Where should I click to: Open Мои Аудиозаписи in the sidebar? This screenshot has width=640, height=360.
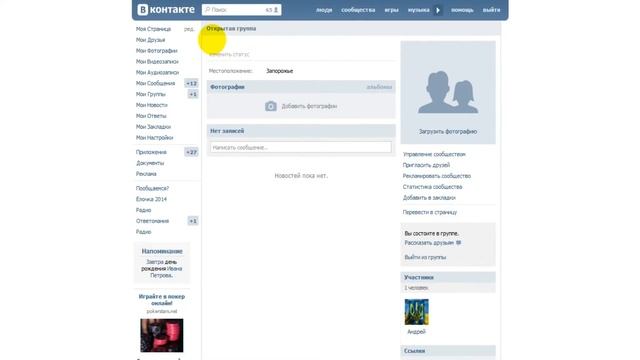pyautogui.click(x=158, y=72)
